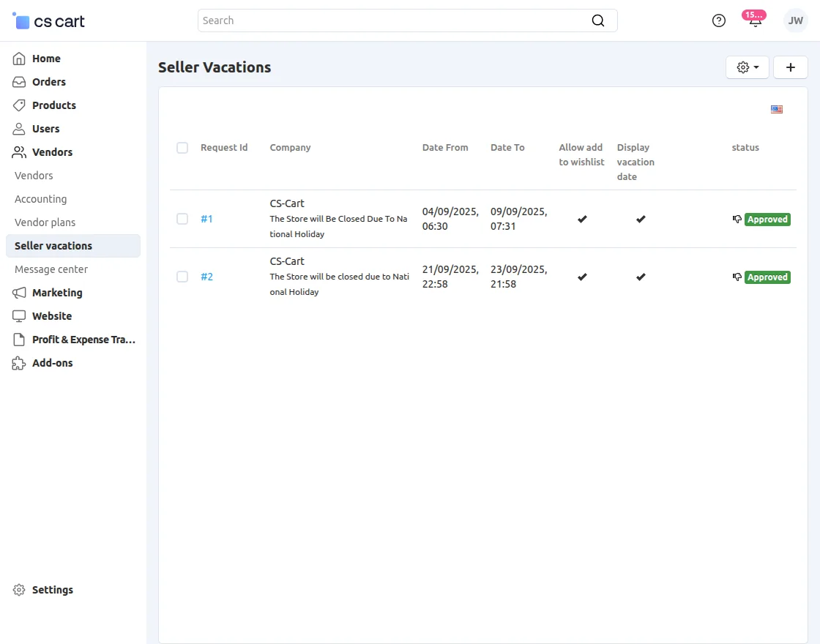Toggle the select-all checkbox in table header

pyautogui.click(x=182, y=148)
